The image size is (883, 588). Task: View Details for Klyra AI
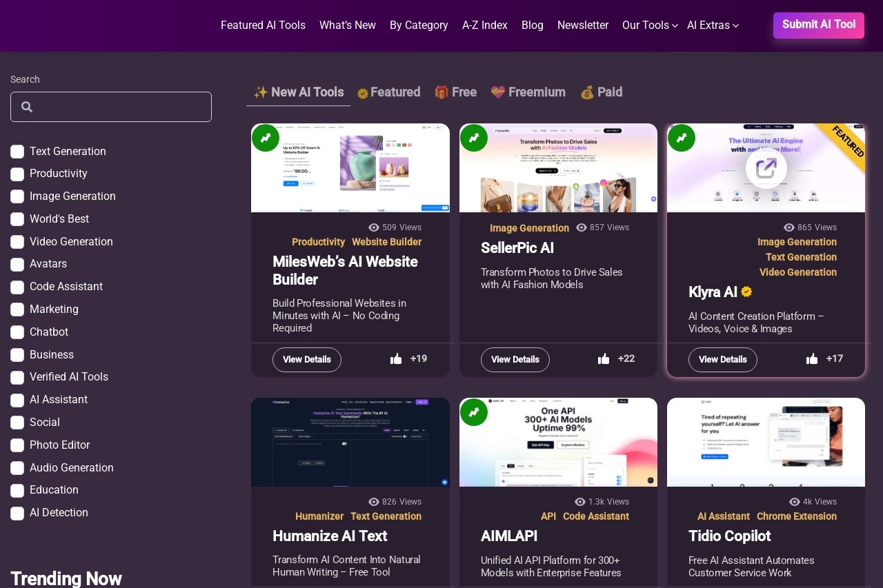pos(723,360)
